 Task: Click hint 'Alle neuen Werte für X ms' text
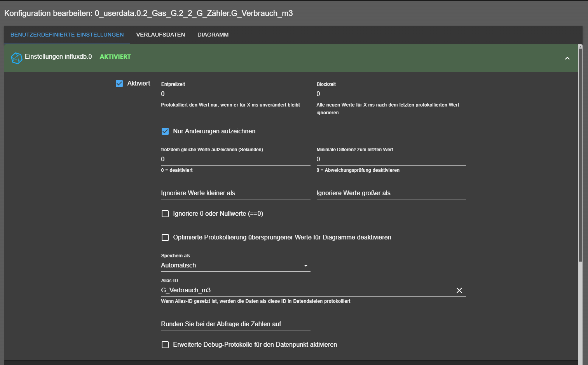click(x=388, y=109)
